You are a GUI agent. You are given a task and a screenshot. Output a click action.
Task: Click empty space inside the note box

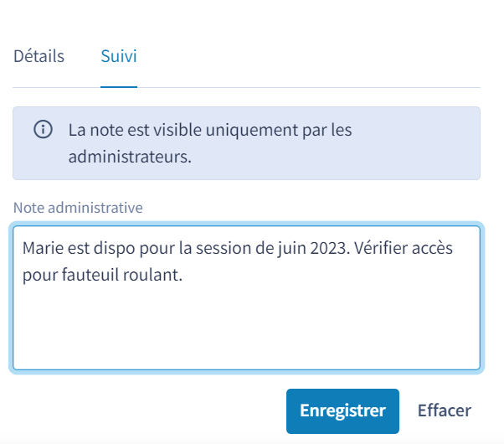tap(246, 328)
